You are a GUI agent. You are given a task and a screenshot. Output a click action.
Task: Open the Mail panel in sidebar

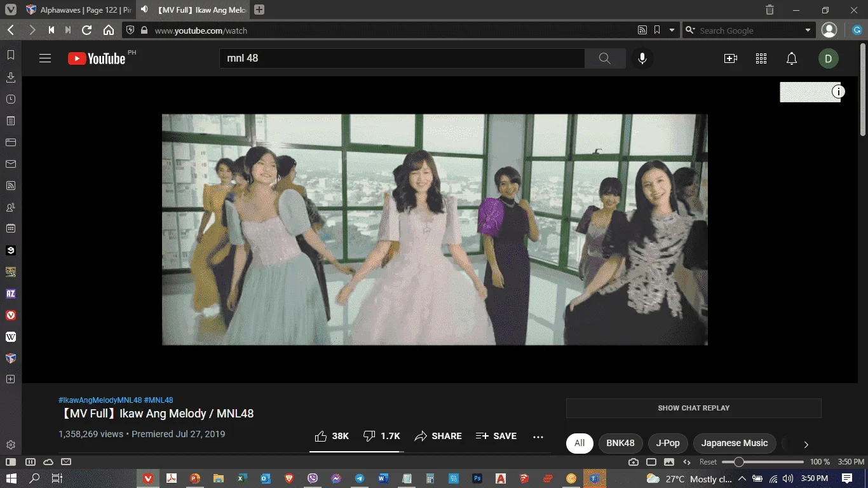[11, 164]
